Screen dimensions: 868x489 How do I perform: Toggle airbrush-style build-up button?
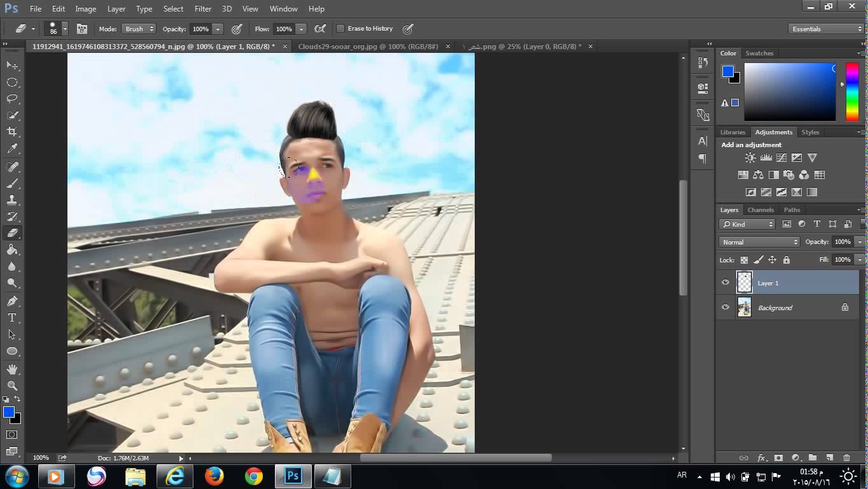coord(320,29)
